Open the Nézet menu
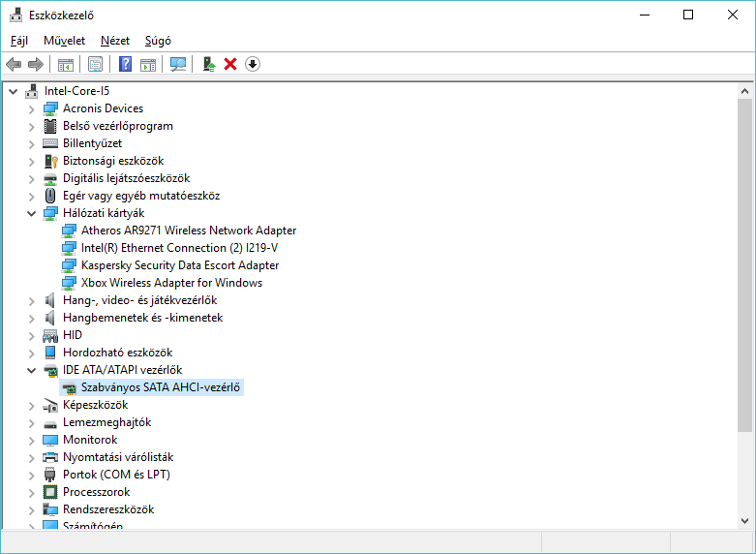 [115, 41]
